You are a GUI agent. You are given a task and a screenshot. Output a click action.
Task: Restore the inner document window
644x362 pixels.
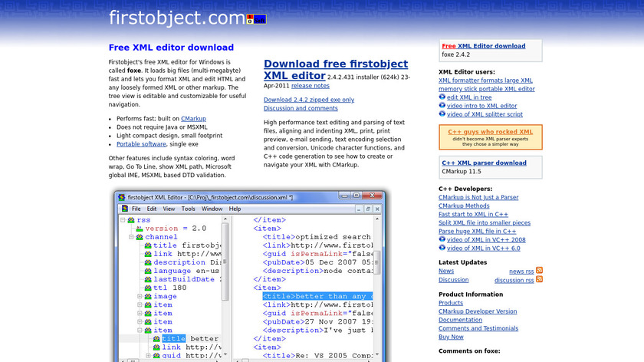pos(368,209)
